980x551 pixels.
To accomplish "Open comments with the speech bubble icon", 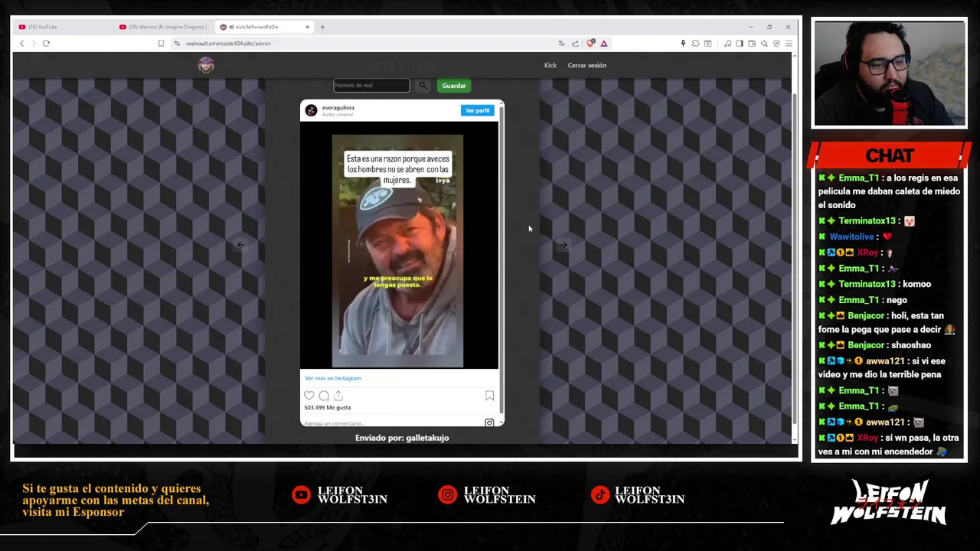I will [324, 396].
